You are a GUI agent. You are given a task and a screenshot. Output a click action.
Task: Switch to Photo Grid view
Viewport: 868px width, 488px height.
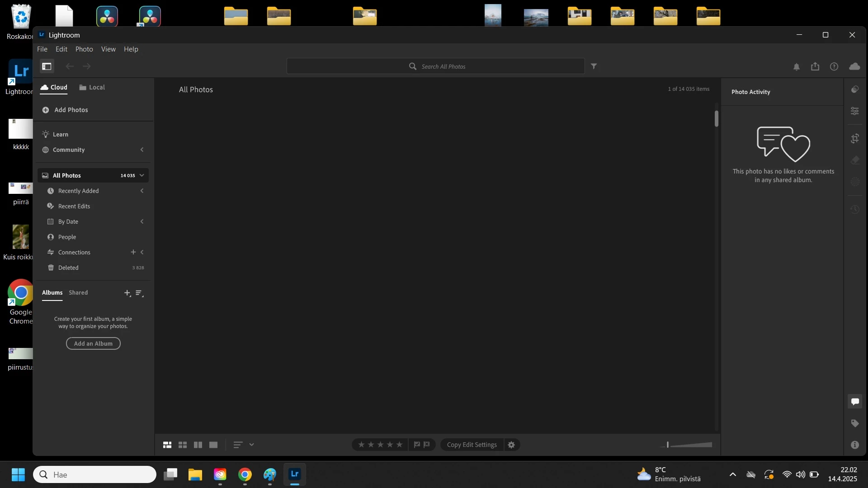tap(167, 445)
